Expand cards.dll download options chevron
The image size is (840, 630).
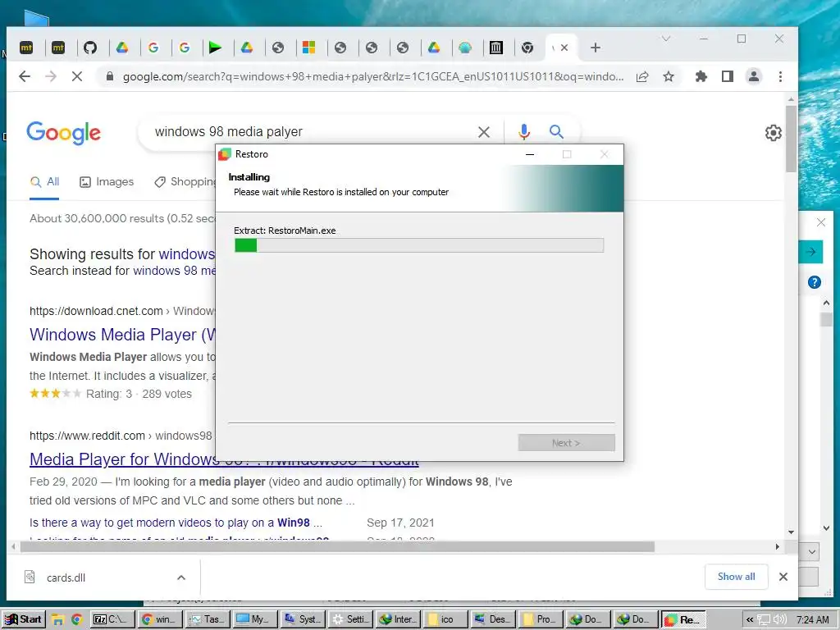pos(181,577)
